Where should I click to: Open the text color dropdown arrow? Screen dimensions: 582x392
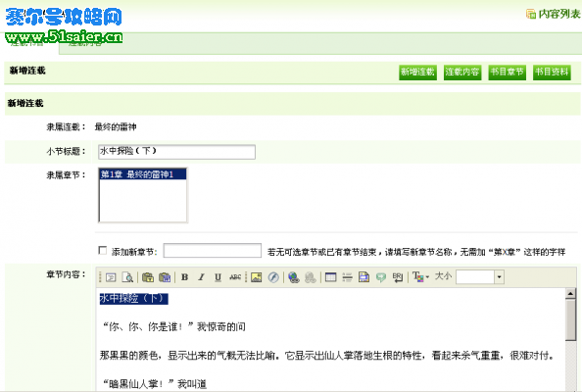pyautogui.click(x=427, y=277)
